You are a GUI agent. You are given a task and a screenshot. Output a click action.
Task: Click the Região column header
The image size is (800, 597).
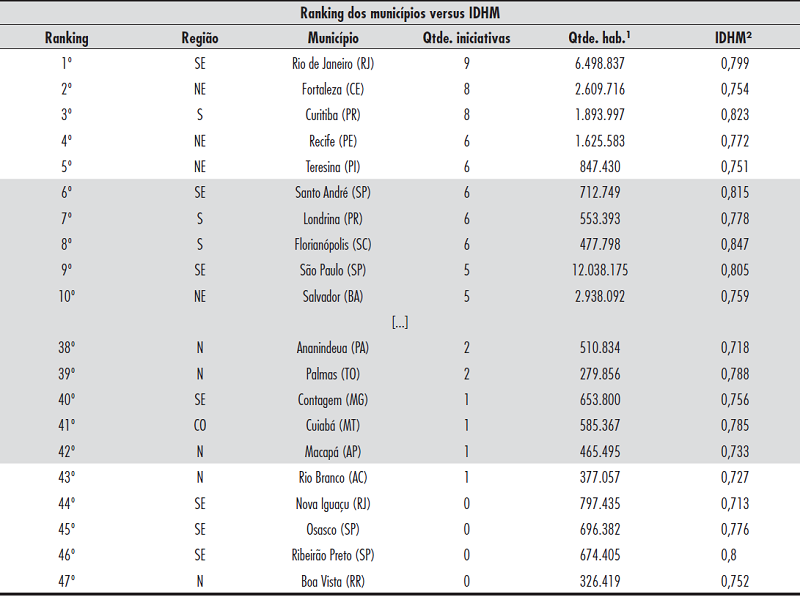[200, 38]
